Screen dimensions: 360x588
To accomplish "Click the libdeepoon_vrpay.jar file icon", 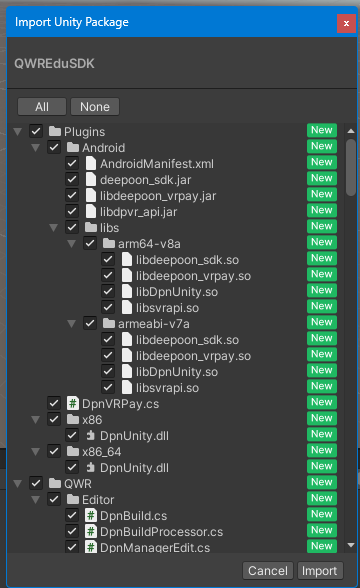I will 91,195.
